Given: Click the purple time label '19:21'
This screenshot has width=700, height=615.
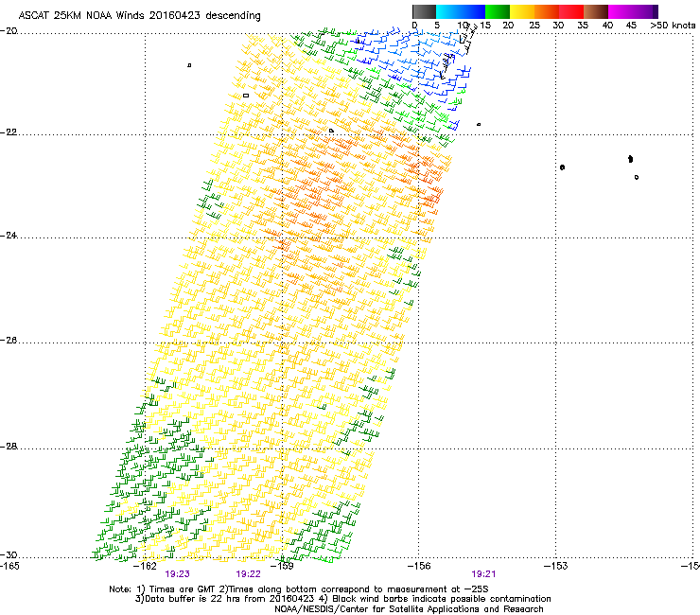Looking at the screenshot, I should click(x=484, y=574).
